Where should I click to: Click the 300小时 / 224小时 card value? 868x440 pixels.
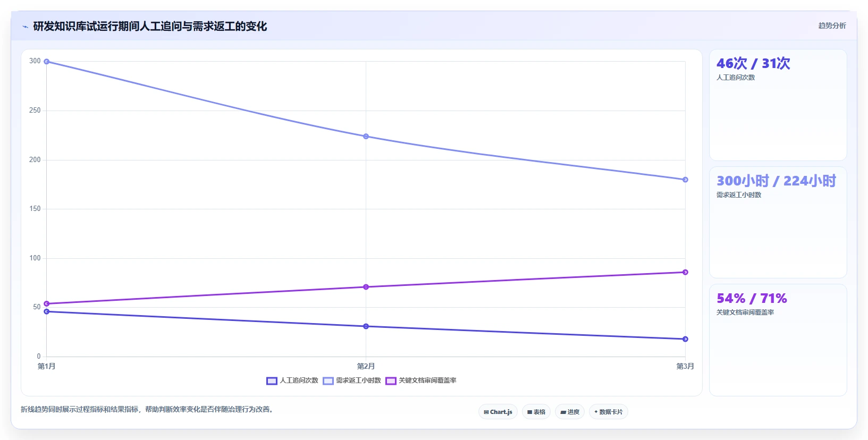click(776, 181)
